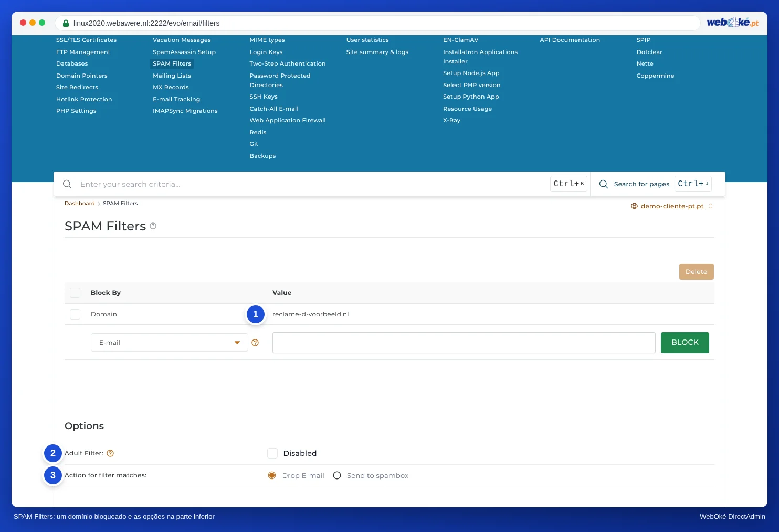Open SSL/TLS Certificates menu item

point(87,40)
